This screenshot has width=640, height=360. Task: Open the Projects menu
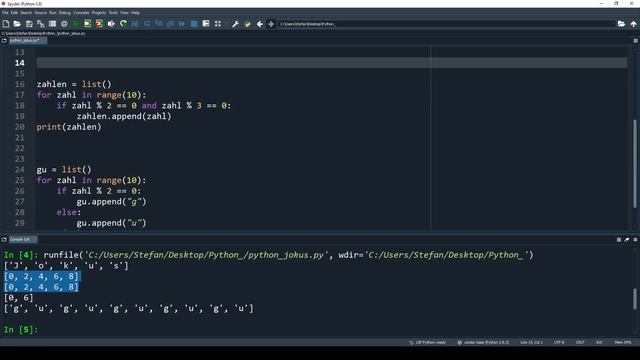98,13
